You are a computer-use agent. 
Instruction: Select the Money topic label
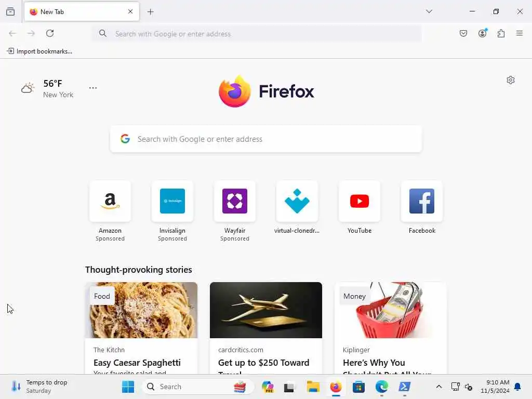coord(354,296)
